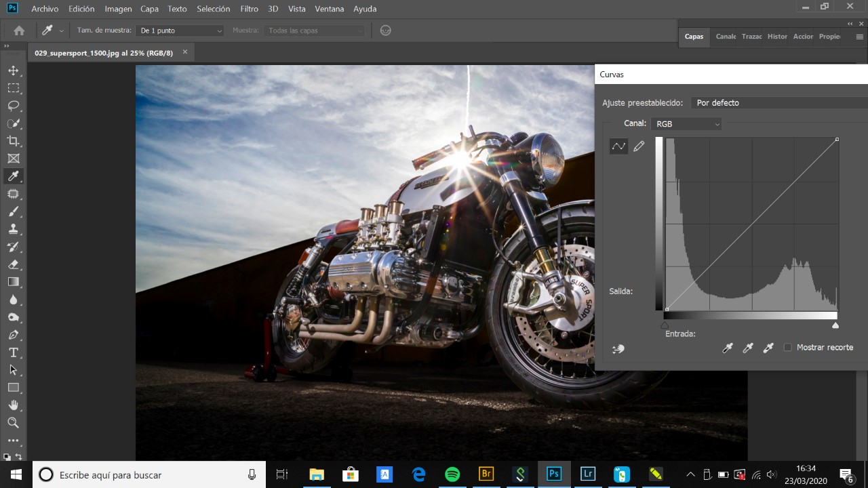
Task: Open the Archivo menu
Action: tap(45, 9)
